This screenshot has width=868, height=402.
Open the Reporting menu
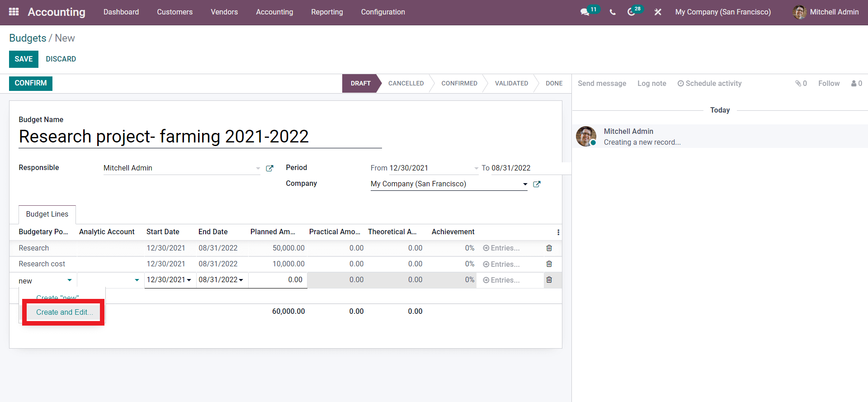(327, 12)
